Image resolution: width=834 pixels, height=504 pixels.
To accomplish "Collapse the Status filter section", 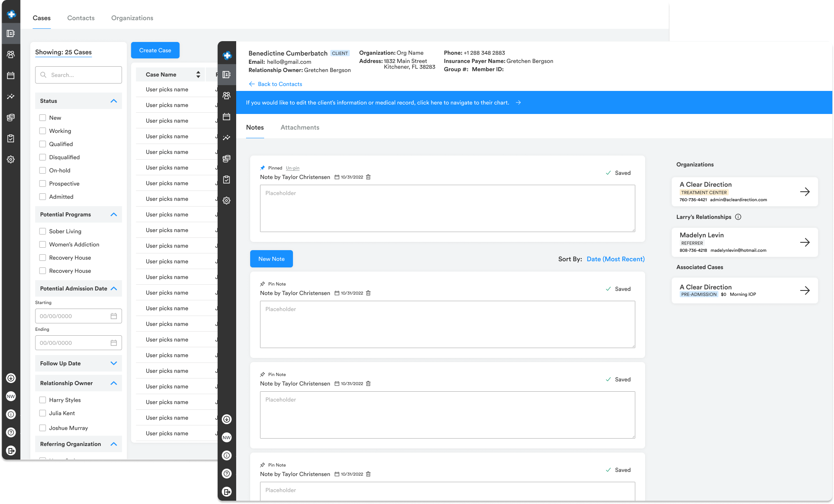I will pos(114,101).
